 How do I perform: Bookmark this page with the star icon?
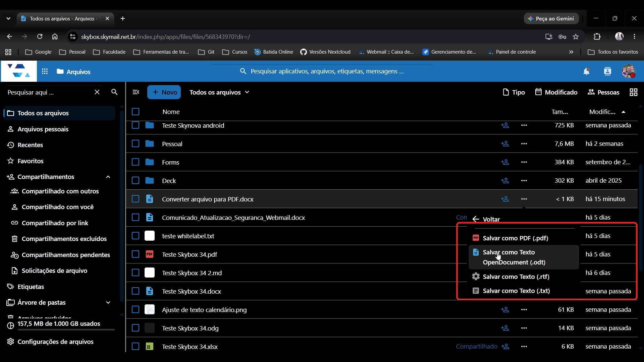point(576,37)
